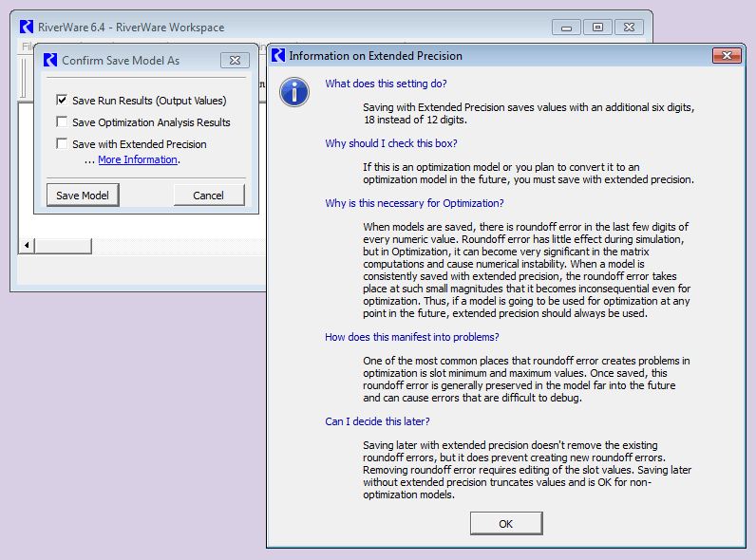Click the workspace horizontal scrollbar left arrow
This screenshot has height=560, width=756.
click(27, 245)
